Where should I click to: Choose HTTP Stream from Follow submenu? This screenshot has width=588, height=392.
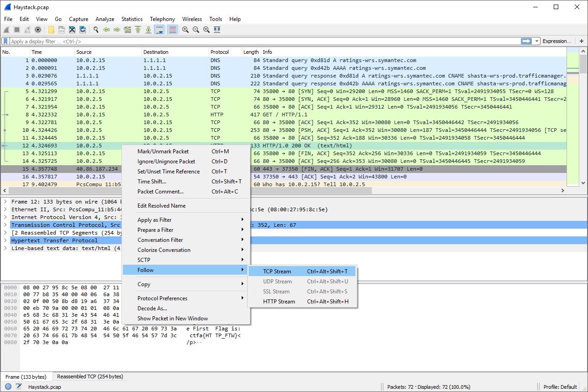(x=302, y=302)
